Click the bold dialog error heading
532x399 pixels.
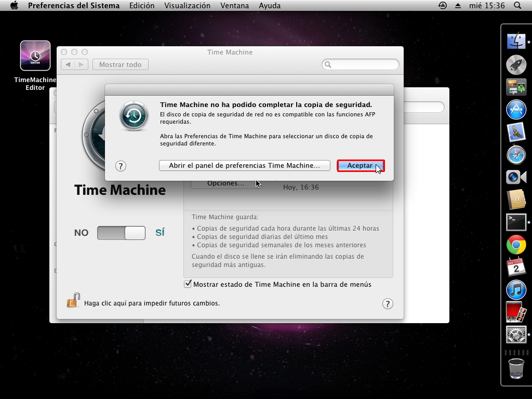[266, 105]
